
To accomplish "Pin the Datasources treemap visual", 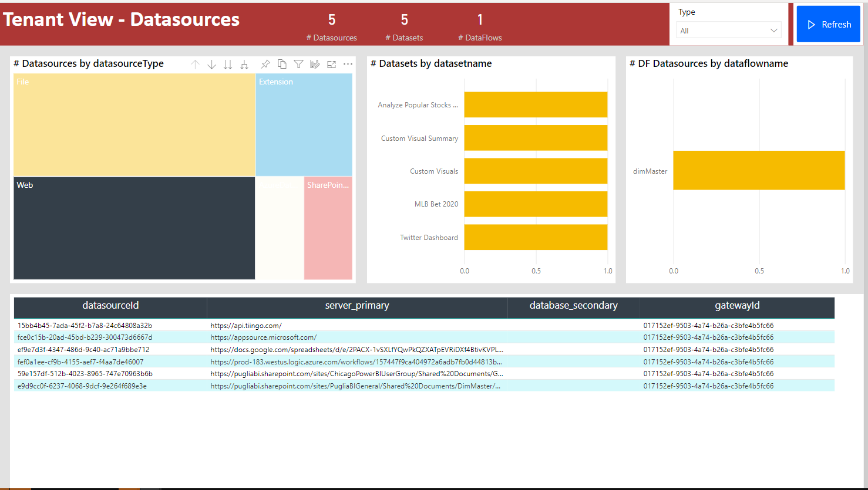I will point(265,64).
